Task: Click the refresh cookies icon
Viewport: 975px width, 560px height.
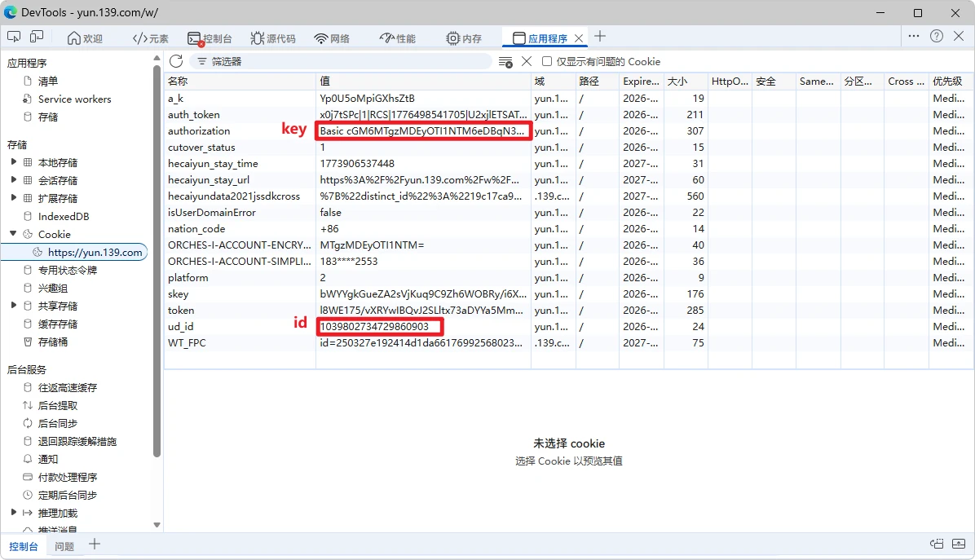Action: click(x=176, y=61)
